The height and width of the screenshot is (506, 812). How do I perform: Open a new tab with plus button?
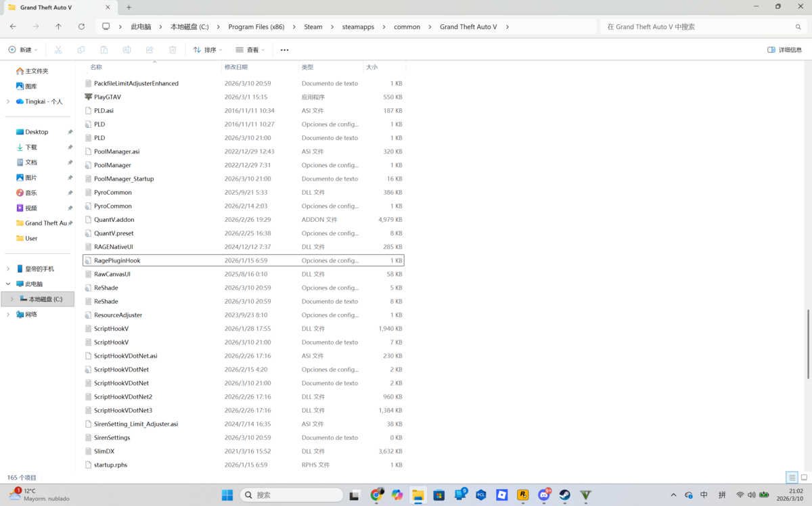coord(129,7)
